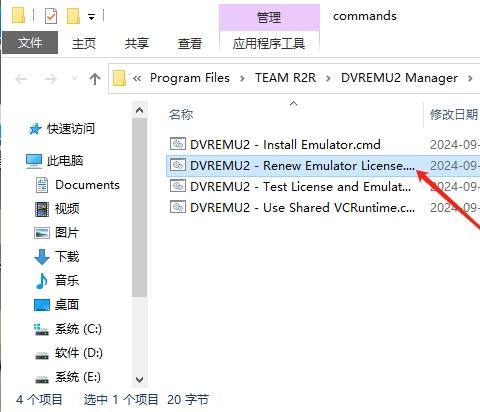Open 音乐 (Music) in the navigation pane
Viewport: 480px width, 412px height.
click(67, 280)
